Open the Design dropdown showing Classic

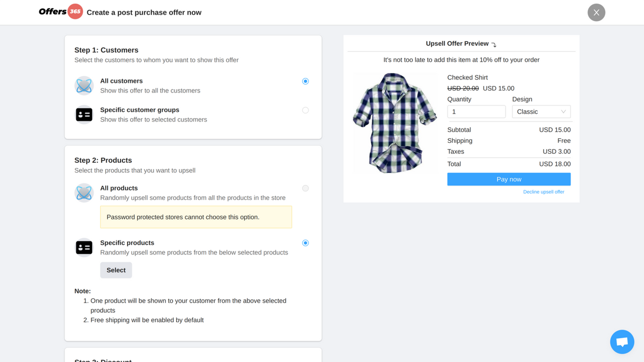click(x=541, y=111)
